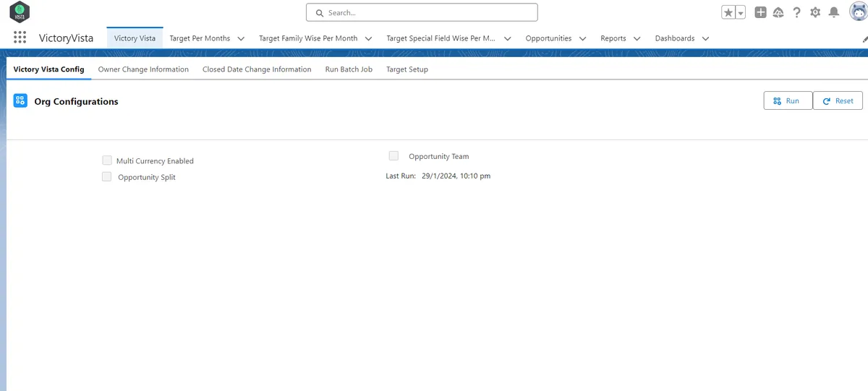Click the edit navigation pencil icon
The height and width of the screenshot is (391, 868).
click(865, 38)
